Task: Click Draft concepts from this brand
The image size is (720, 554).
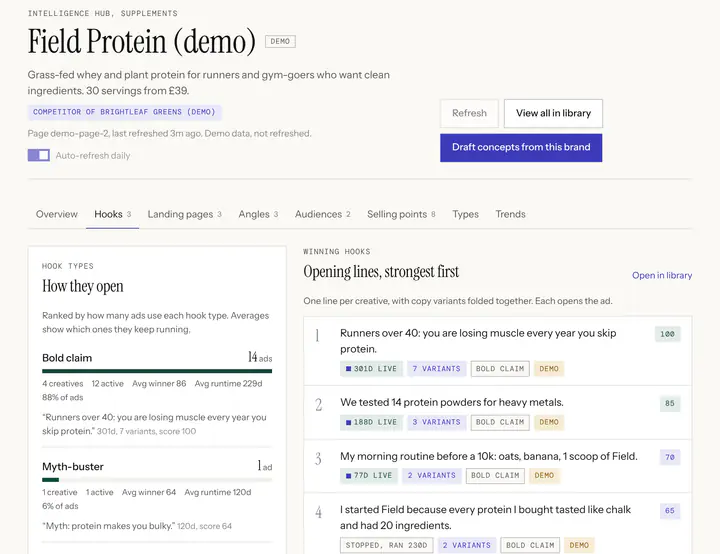Action: tap(521, 147)
